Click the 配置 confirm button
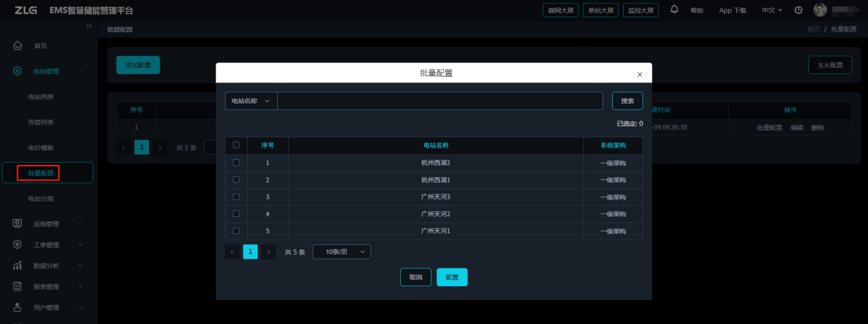Viewport: 868px width, 324px height. coord(452,277)
